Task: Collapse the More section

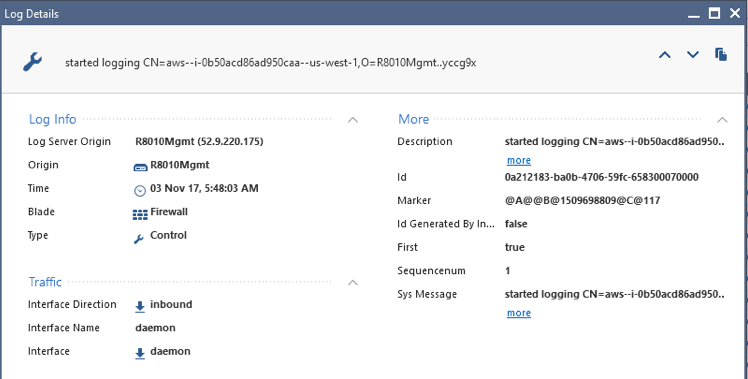Action: coord(722,120)
